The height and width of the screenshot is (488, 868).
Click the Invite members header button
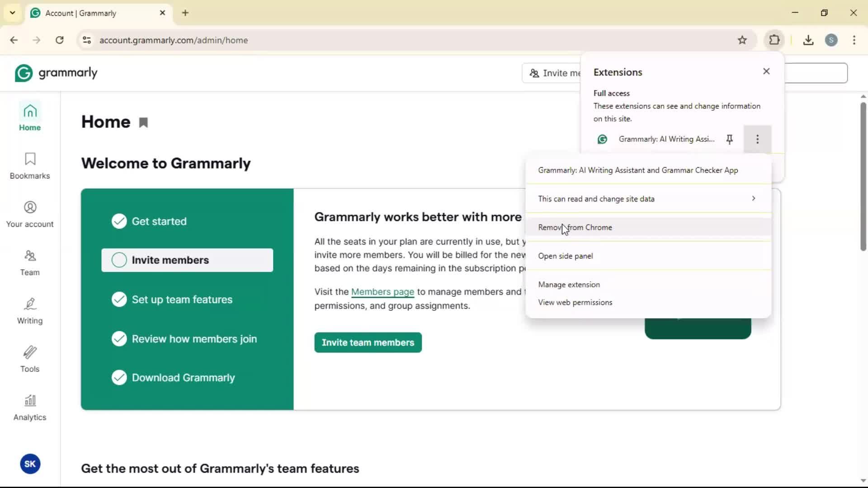(552, 73)
